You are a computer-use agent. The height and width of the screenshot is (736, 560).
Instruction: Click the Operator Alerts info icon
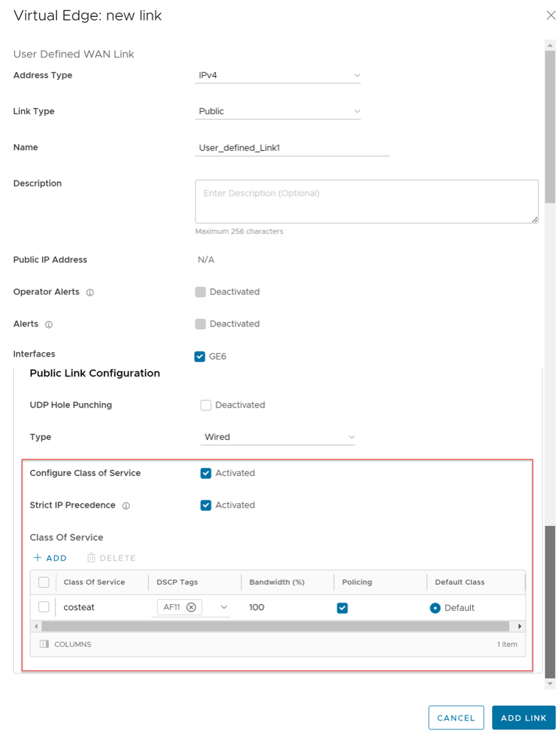pyautogui.click(x=90, y=292)
